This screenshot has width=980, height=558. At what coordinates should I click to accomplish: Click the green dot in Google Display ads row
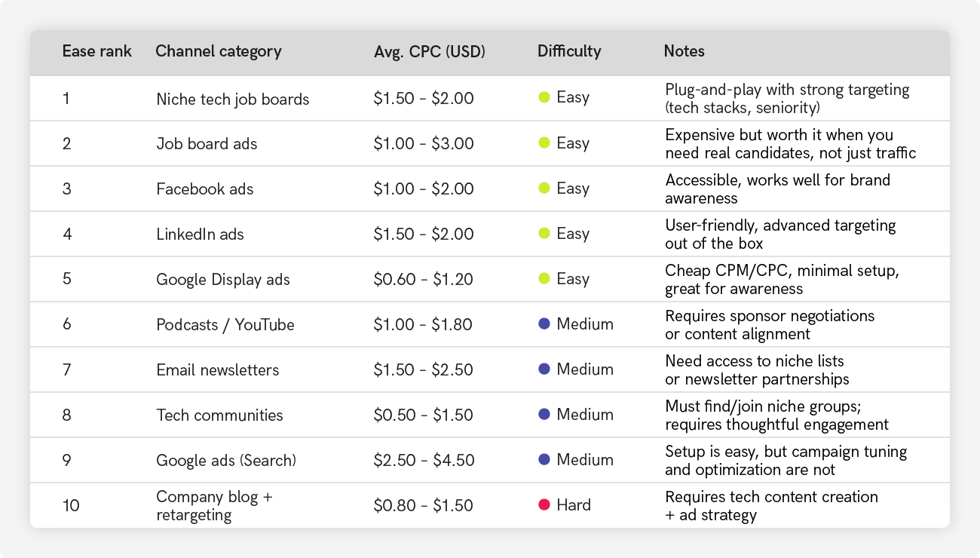(544, 278)
